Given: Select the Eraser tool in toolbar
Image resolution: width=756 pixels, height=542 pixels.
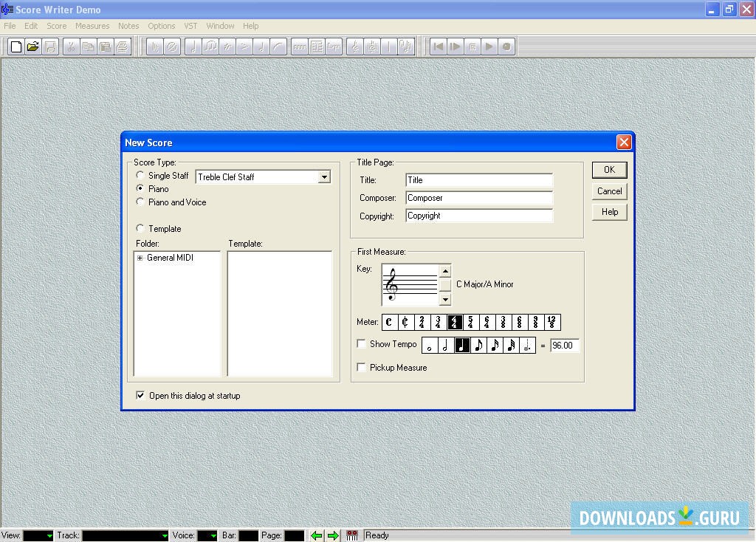Looking at the screenshot, I should pyautogui.click(x=171, y=47).
